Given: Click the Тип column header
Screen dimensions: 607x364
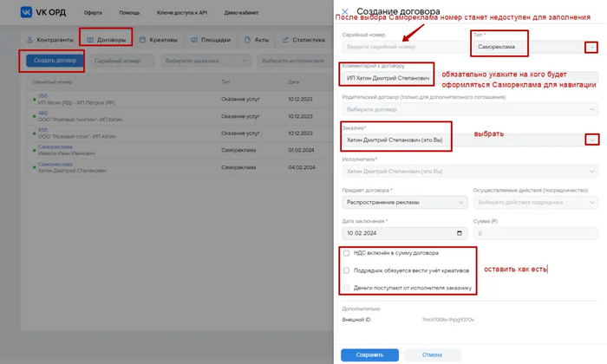Looking at the screenshot, I should (225, 82).
